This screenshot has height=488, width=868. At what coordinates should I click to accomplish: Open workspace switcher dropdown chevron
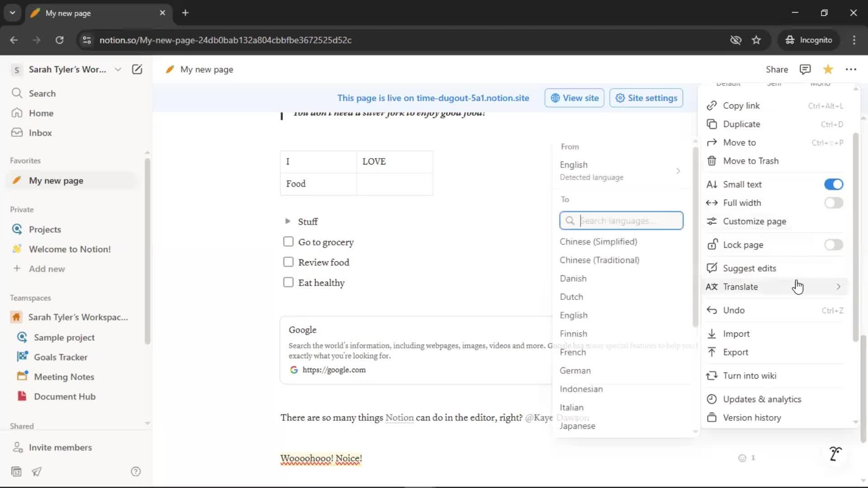(118, 69)
